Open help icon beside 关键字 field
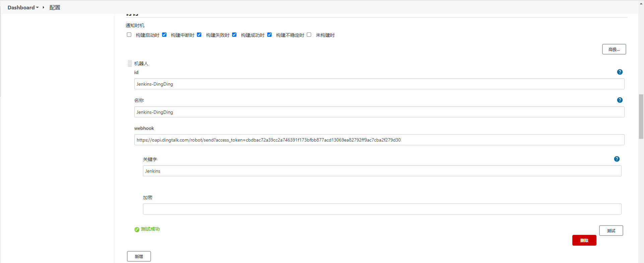This screenshot has width=644, height=263. click(x=617, y=159)
